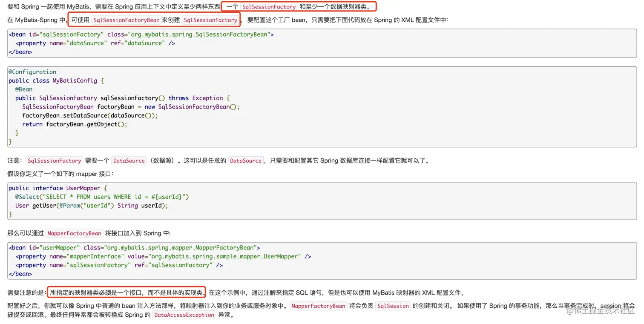Click inline code SqlSessionFactory right after 来创建
This screenshot has height=324, width=644.
[x=210, y=20]
